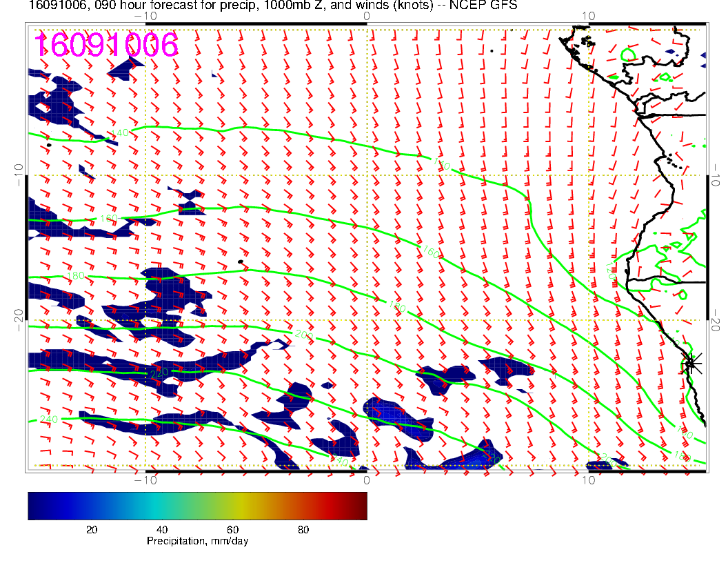This screenshot has height=563, width=728.
Task: Click the 80 tick label under the colorbar
Action: coord(303,529)
